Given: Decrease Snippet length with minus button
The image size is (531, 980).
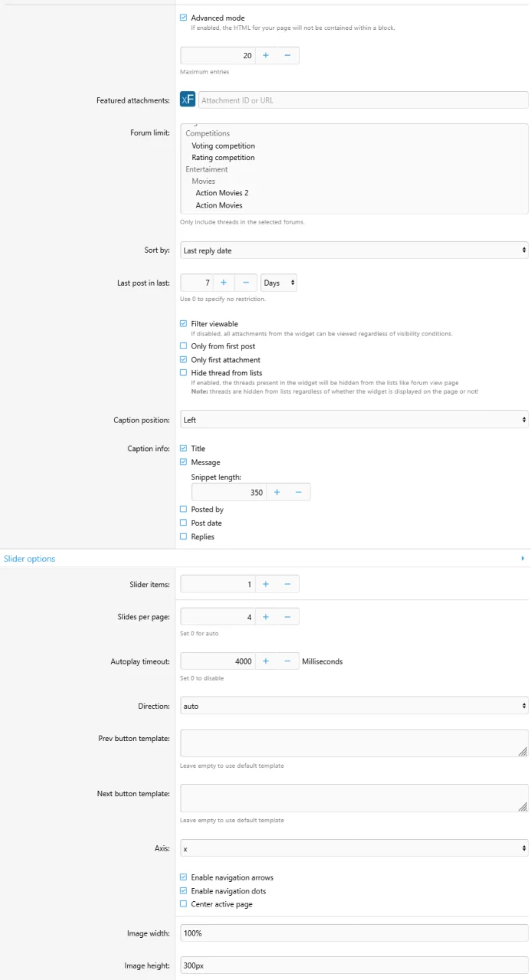Looking at the screenshot, I should click(298, 492).
